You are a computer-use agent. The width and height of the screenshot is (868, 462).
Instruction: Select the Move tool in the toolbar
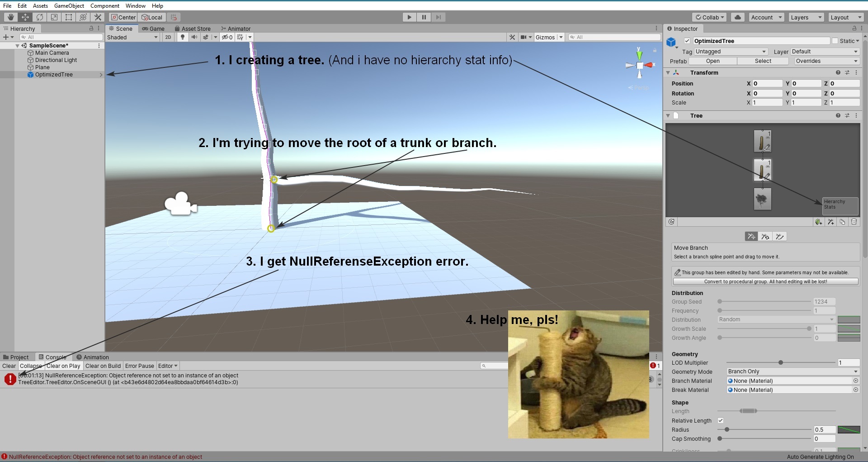(25, 17)
